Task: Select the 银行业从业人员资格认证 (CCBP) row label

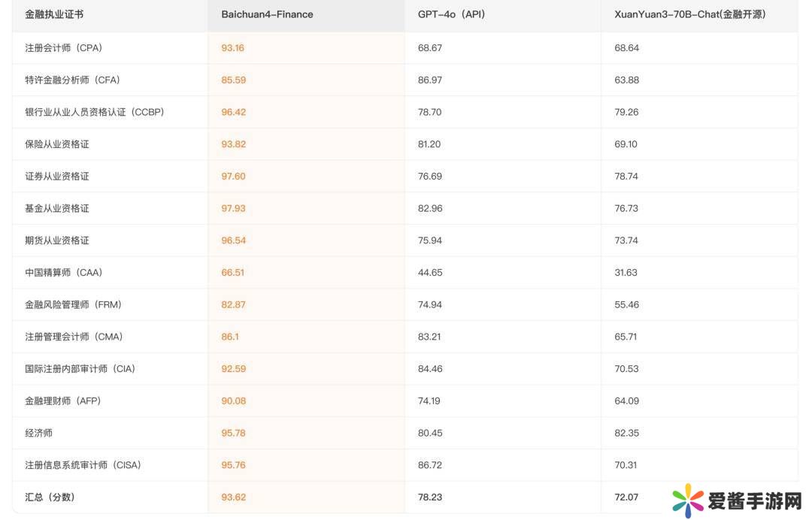Action: coord(94,112)
